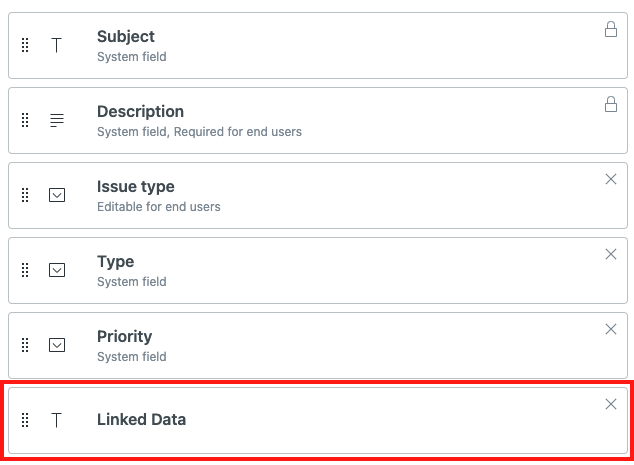Click text-type icon on Subject row
Image resolution: width=634 pixels, height=465 pixels.
pos(57,46)
